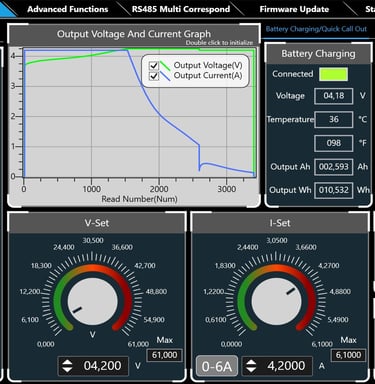Click the 0,0000 mark on I-Set dial

[231, 344]
